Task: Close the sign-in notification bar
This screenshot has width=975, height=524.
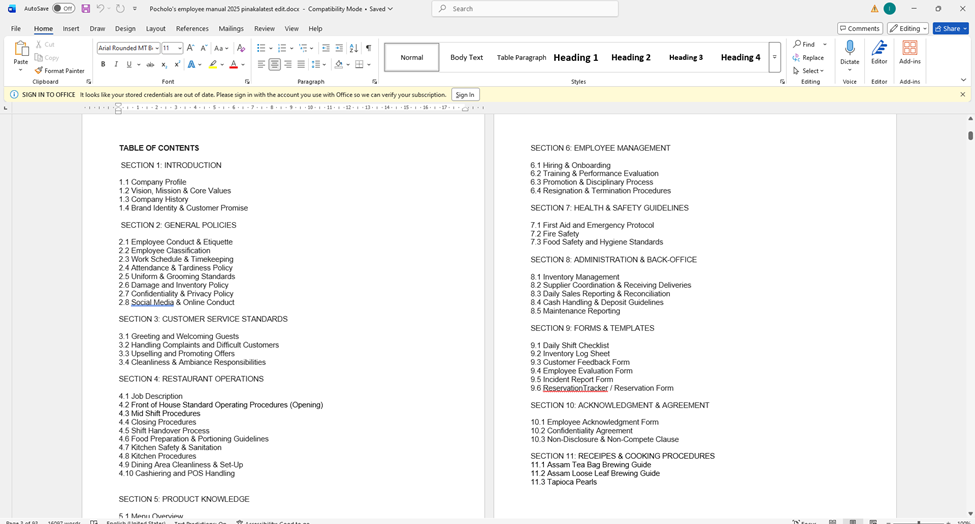Action: tap(963, 94)
